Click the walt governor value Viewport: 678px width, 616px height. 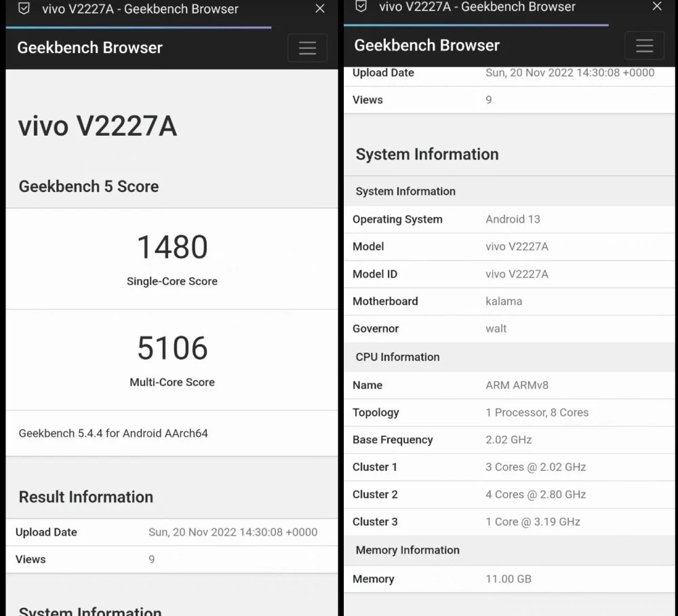pyautogui.click(x=496, y=328)
